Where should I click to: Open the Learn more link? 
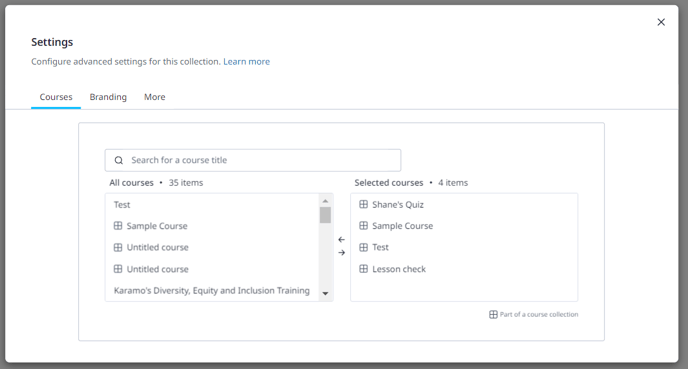[247, 61]
